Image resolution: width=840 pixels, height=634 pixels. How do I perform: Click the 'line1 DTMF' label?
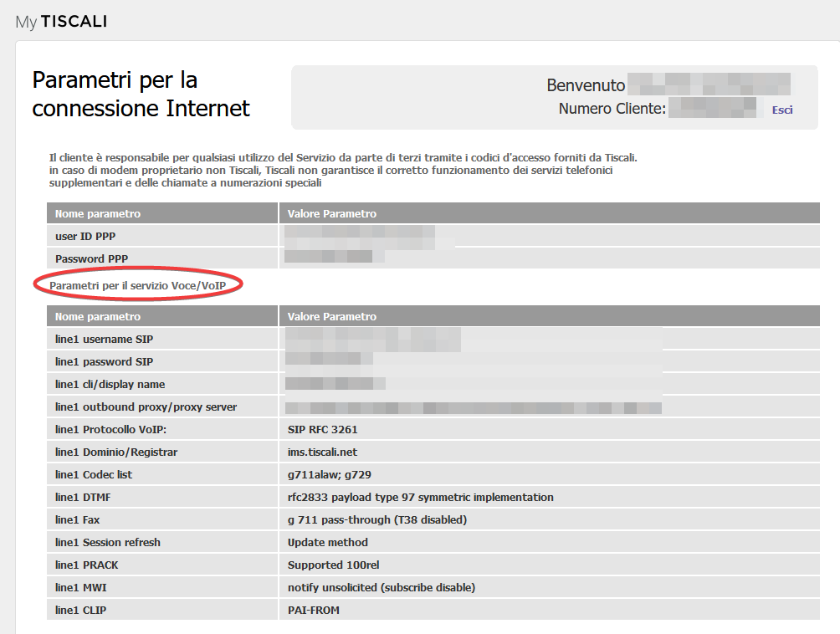(83, 497)
